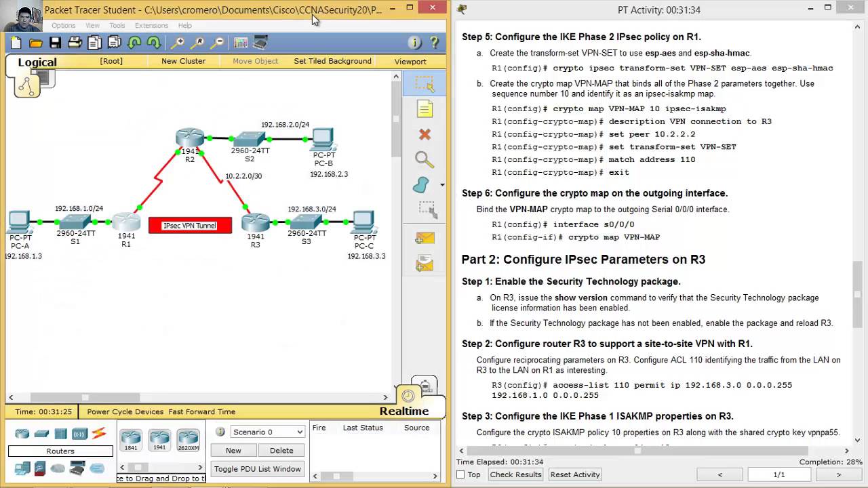Save the network with the floppy icon
The image size is (868, 488).
tap(55, 43)
